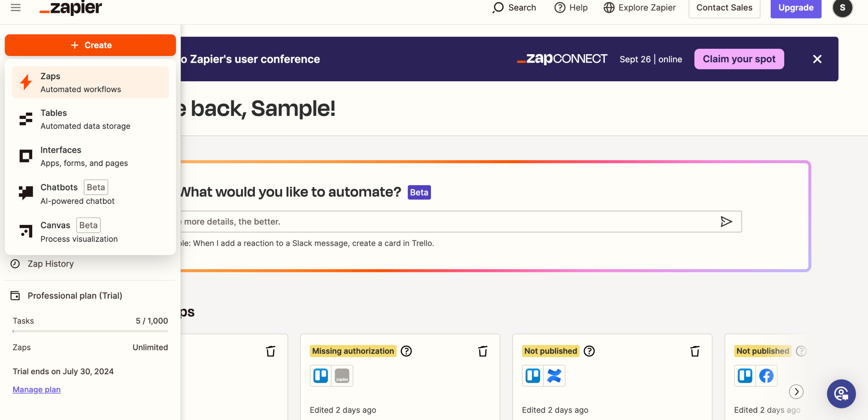
Task: Expand Professional plan (Trial) section
Action: 75,296
